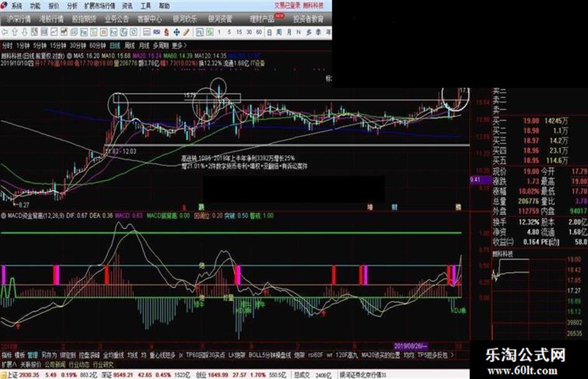The height and width of the screenshot is (379, 588).
Task: Switch chart to 60分钟 period tab
Action: pyautogui.click(x=98, y=46)
